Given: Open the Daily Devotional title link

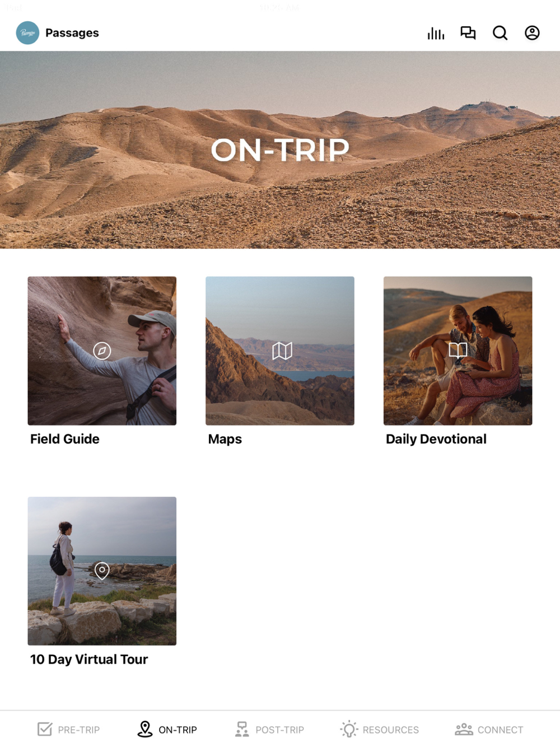Looking at the screenshot, I should (x=436, y=439).
